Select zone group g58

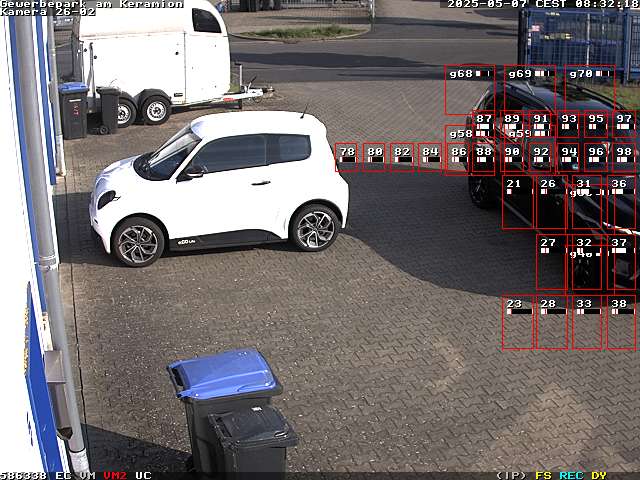[469, 149]
